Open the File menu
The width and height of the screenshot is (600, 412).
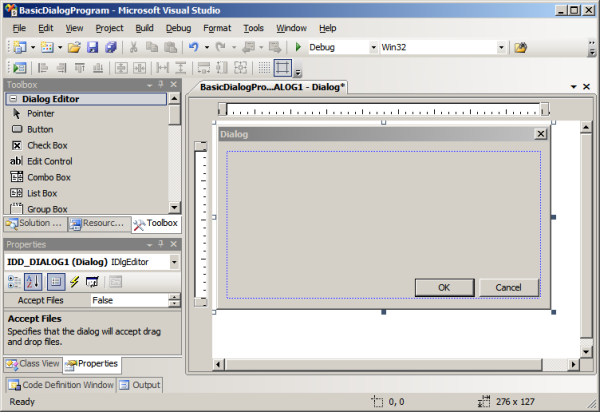[19, 28]
